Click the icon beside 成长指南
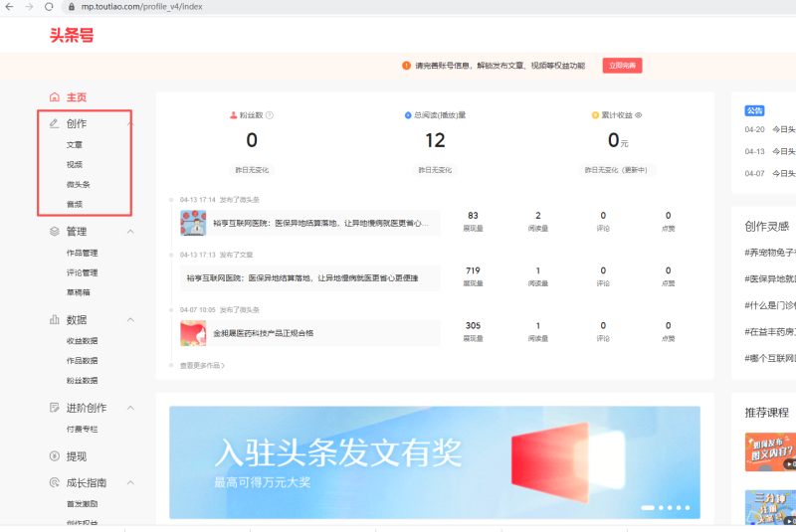The image size is (796, 532). pyautogui.click(x=55, y=482)
